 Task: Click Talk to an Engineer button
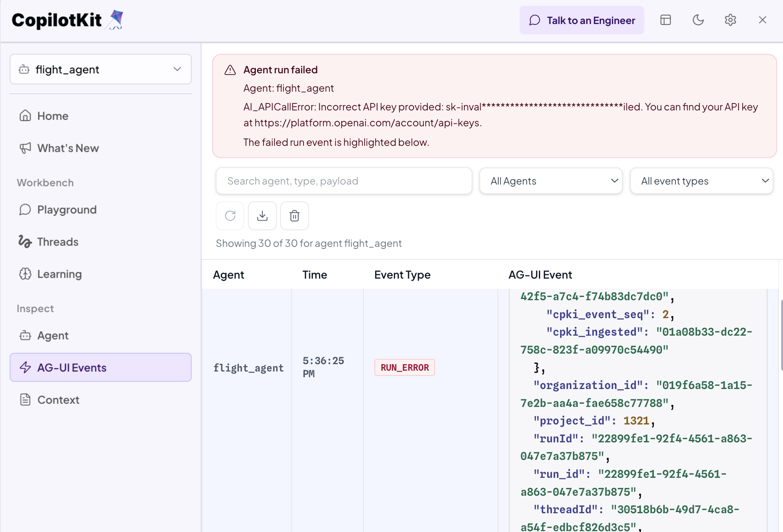pyautogui.click(x=582, y=20)
